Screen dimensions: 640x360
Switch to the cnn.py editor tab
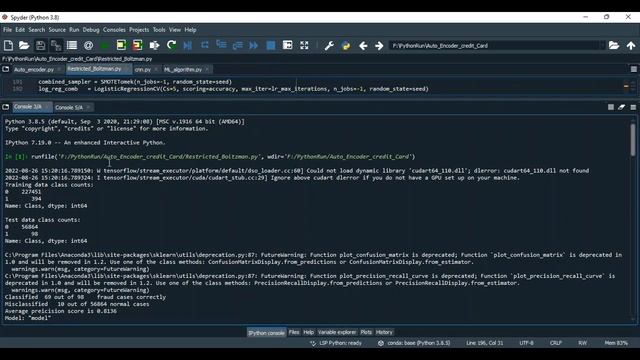click(143, 70)
